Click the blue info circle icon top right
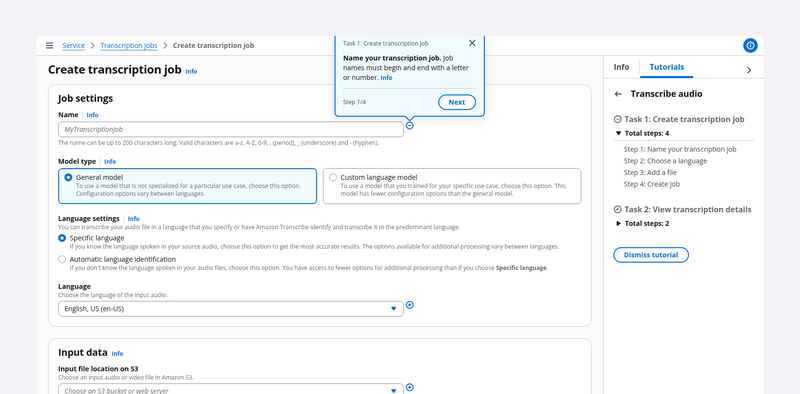 point(750,45)
